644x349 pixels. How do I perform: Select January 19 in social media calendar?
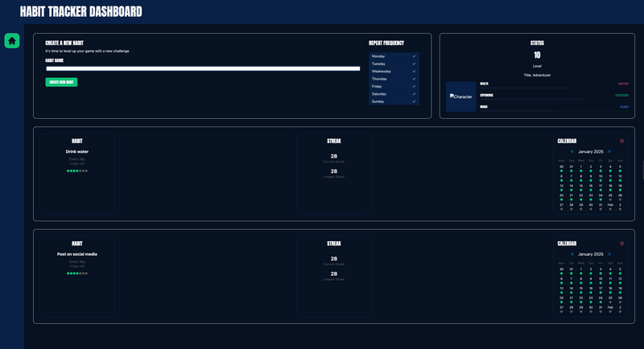620,290
